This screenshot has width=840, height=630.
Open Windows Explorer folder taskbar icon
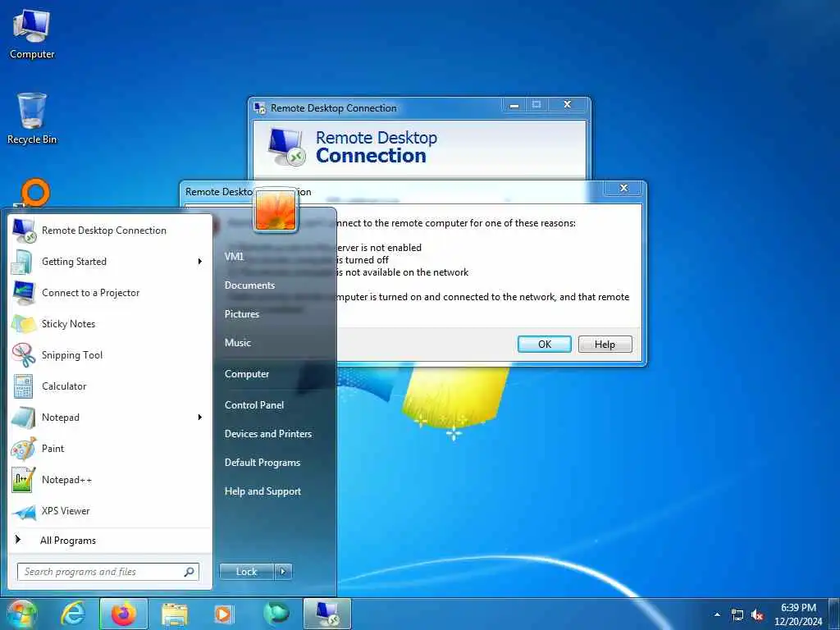pos(174,614)
